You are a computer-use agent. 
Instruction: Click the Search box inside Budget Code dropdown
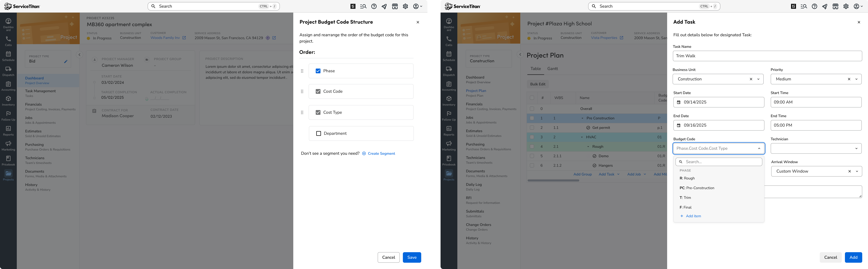click(719, 162)
